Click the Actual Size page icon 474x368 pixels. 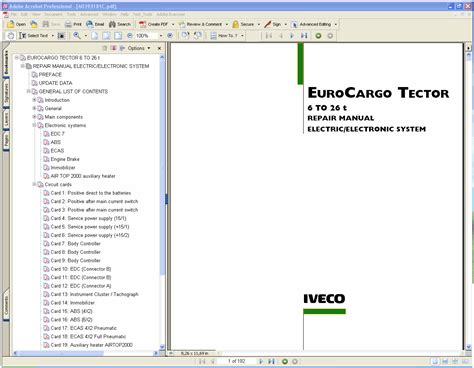(95, 36)
